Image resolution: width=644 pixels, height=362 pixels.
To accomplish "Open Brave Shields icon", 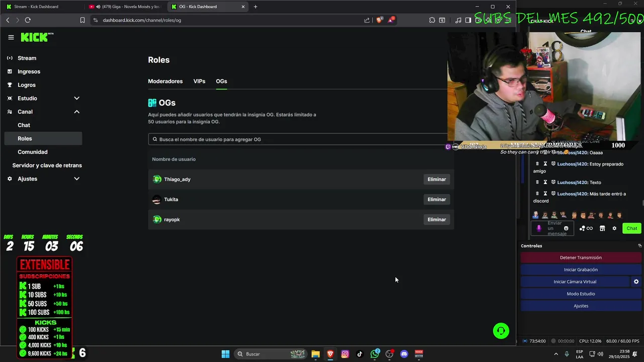I will tap(379, 20).
